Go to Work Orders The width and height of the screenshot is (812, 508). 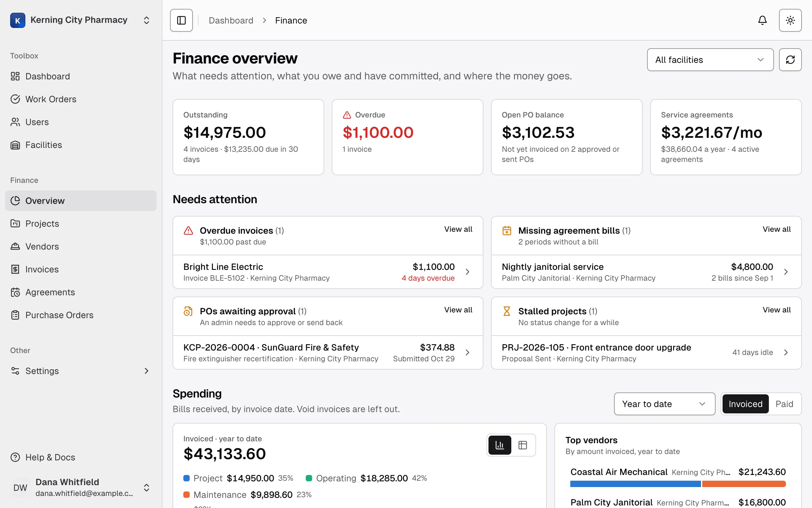81,99
